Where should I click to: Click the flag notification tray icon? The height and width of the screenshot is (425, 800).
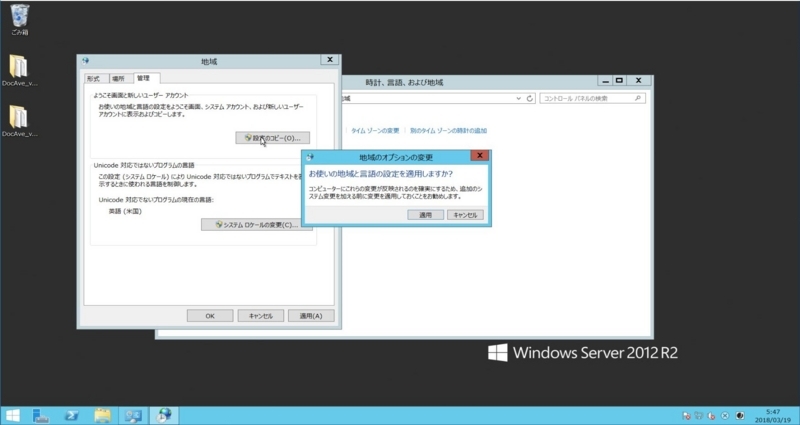[686, 416]
